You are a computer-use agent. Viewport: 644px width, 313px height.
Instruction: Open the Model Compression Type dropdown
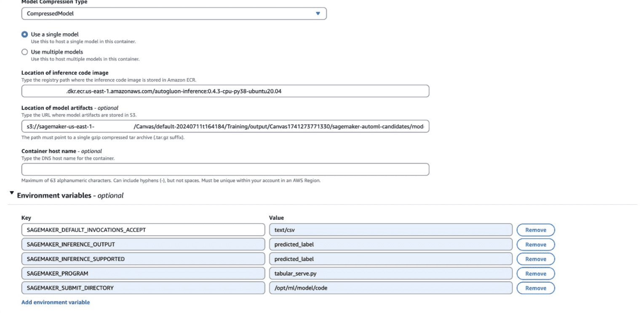(174, 13)
